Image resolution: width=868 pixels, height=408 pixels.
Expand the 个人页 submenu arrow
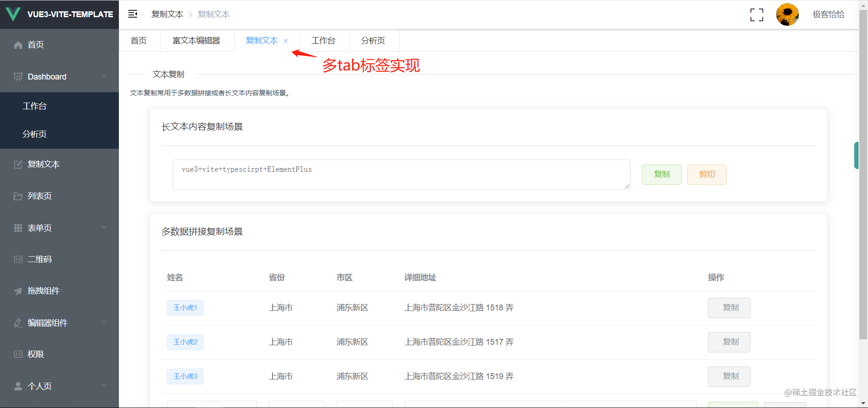[x=104, y=385]
